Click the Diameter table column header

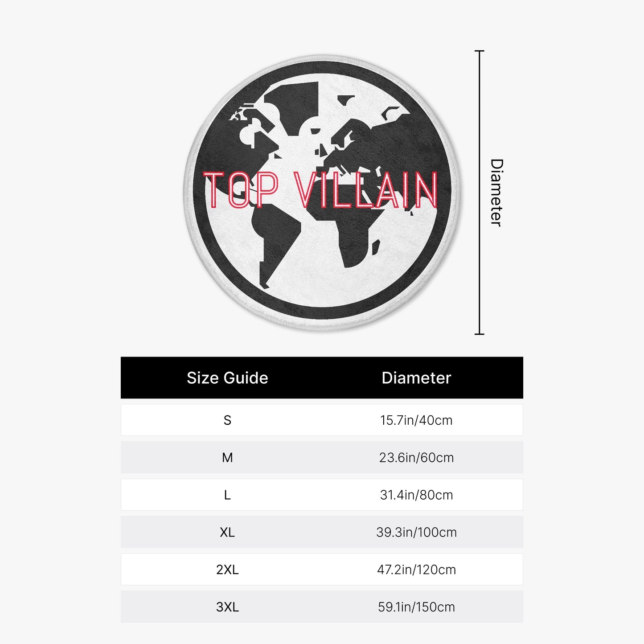coord(416,378)
